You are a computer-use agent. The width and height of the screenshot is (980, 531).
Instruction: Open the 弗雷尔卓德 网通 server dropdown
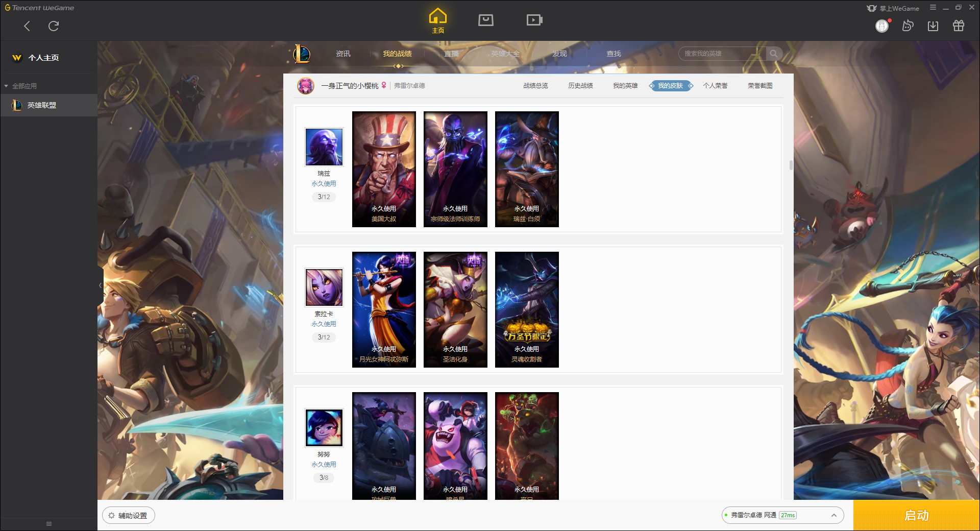(x=782, y=515)
